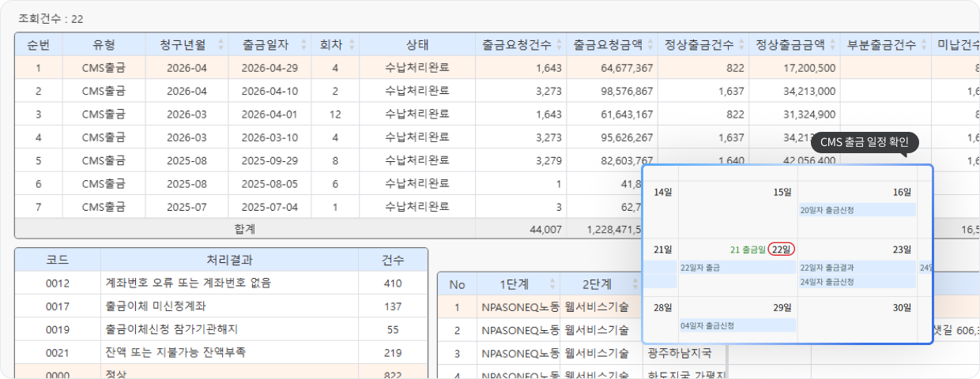Select the 출금이체 미신청계좌 result row
Screen dimensions: 980x379
(221, 306)
